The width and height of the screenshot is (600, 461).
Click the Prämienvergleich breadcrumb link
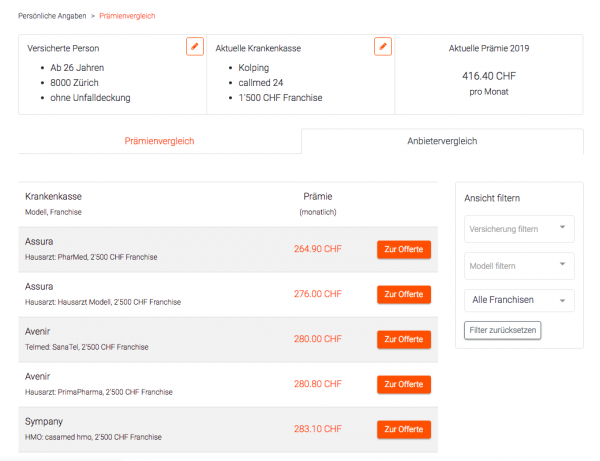click(x=127, y=16)
